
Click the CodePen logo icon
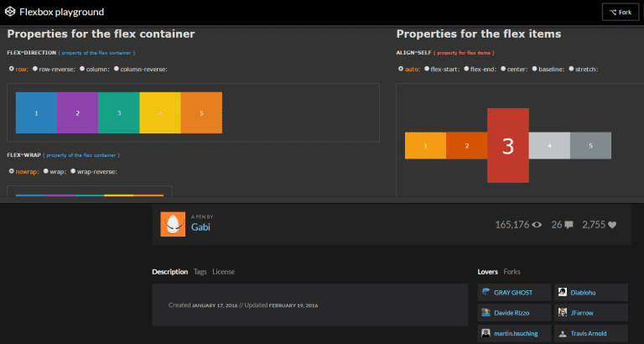[11, 13]
